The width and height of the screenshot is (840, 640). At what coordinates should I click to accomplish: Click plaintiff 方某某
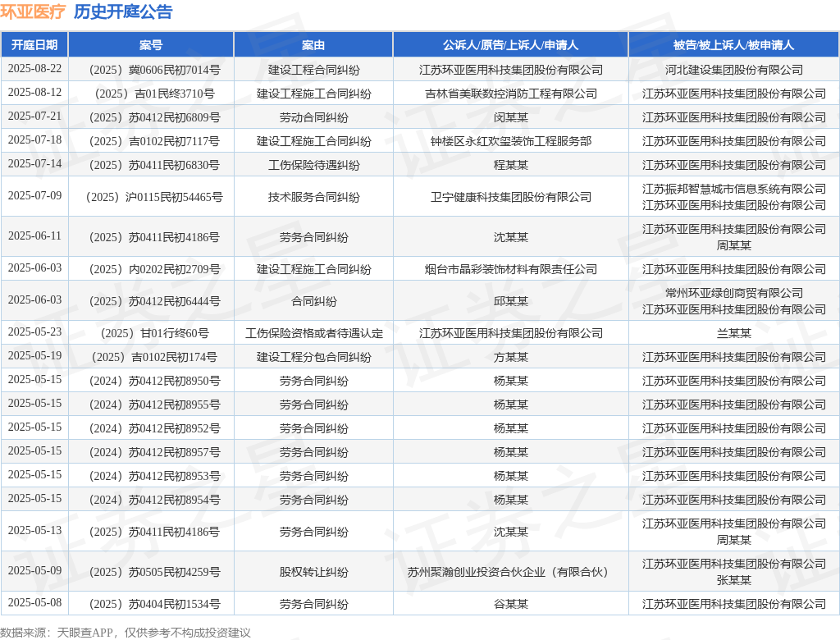coord(511,357)
